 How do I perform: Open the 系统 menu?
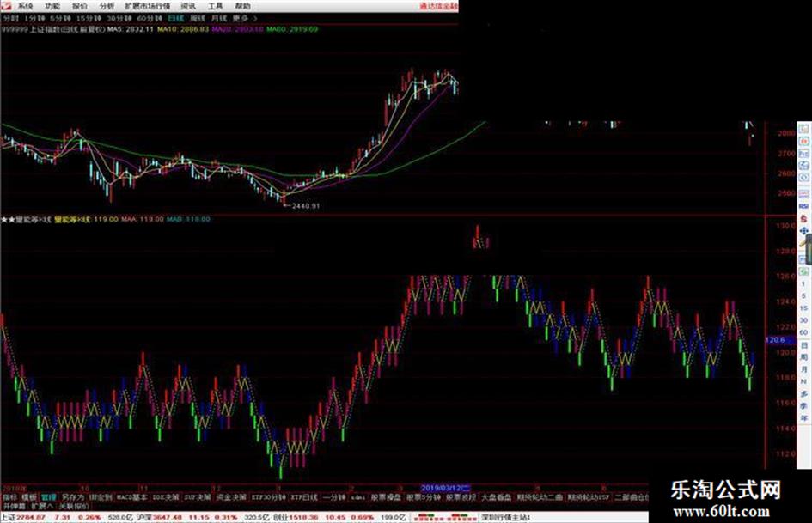(x=26, y=6)
